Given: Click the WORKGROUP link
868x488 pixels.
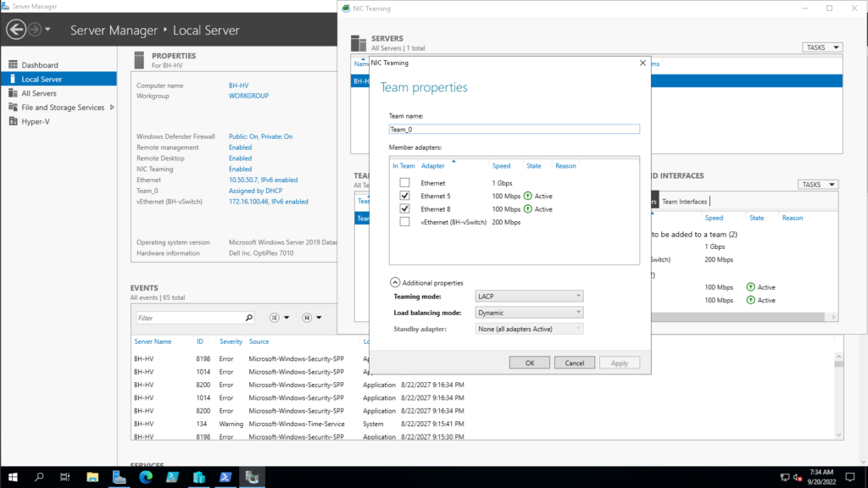Looking at the screenshot, I should pyautogui.click(x=248, y=96).
